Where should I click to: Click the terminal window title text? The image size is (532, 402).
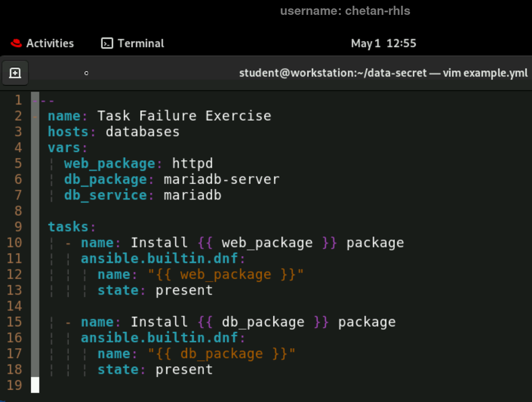[383, 73]
